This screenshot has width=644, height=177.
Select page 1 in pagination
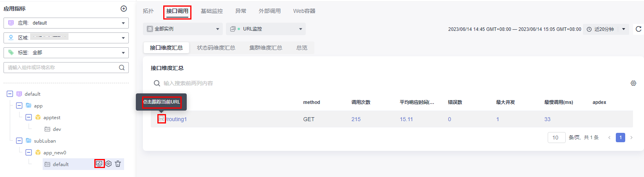coord(621,138)
